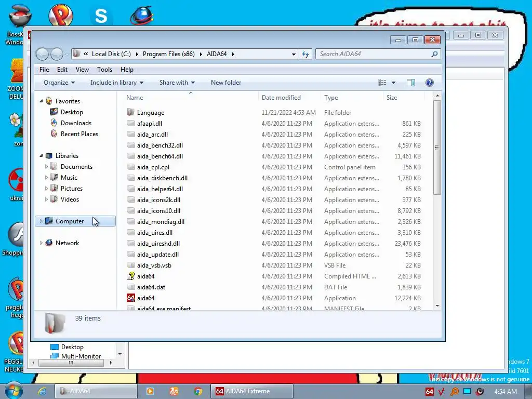Image resolution: width=532 pixels, height=399 pixels.
Task: Click the search magnifier icon
Action: pyautogui.click(x=434, y=54)
